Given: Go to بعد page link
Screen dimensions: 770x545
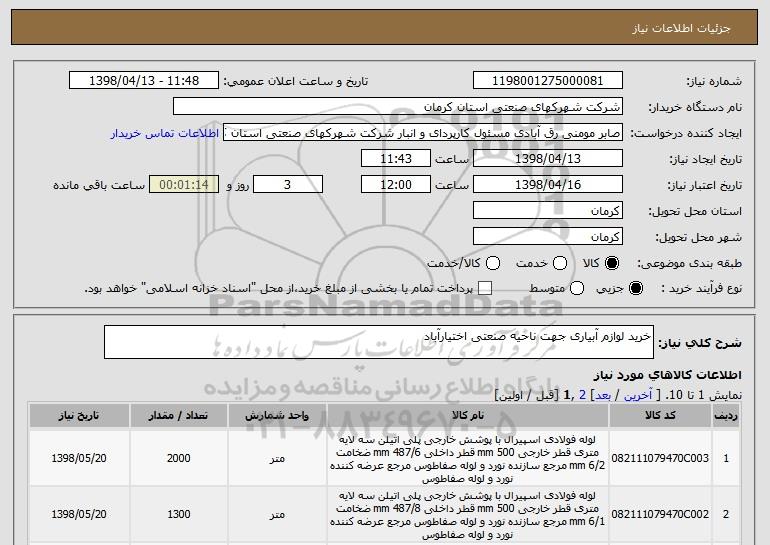Looking at the screenshot, I should 603,395.
